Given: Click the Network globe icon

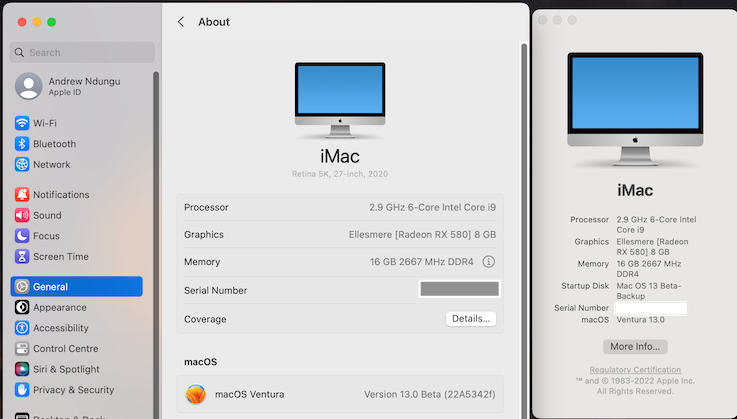Looking at the screenshot, I should click(22, 165).
